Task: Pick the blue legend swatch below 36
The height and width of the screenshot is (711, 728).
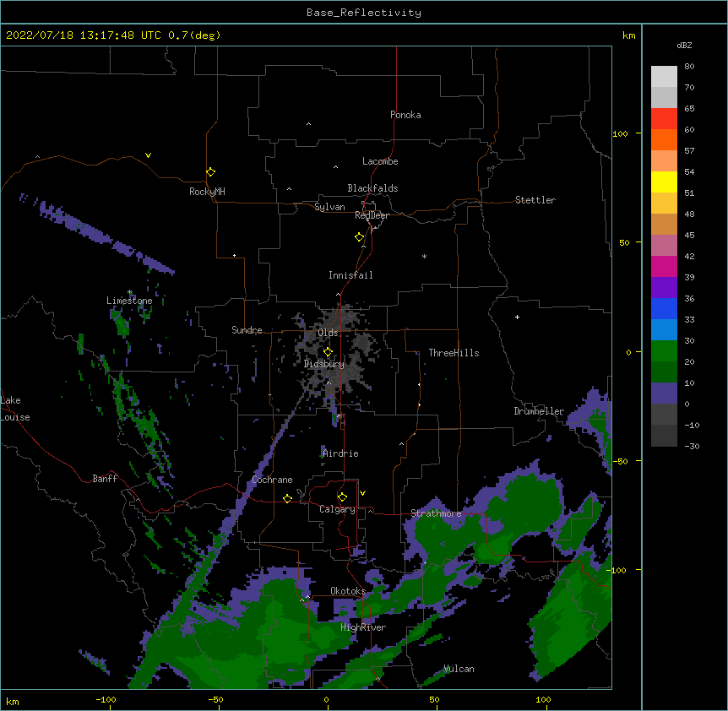Action: tap(664, 308)
